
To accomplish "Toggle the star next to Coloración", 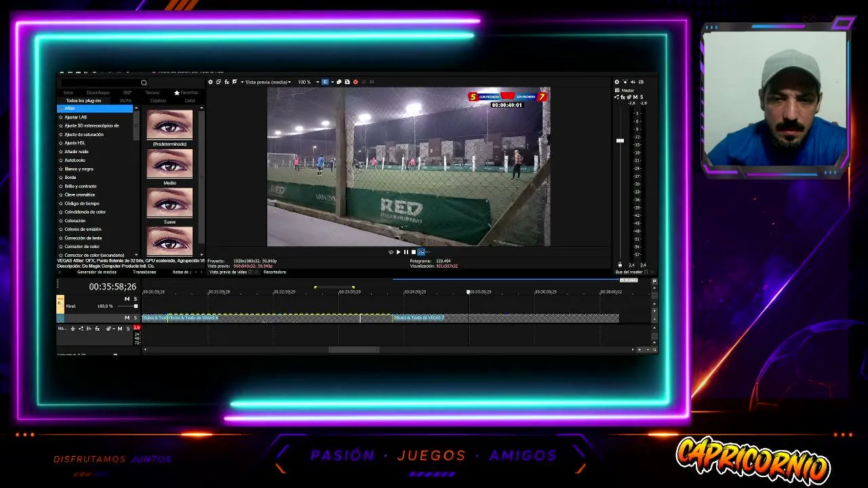I will [61, 220].
